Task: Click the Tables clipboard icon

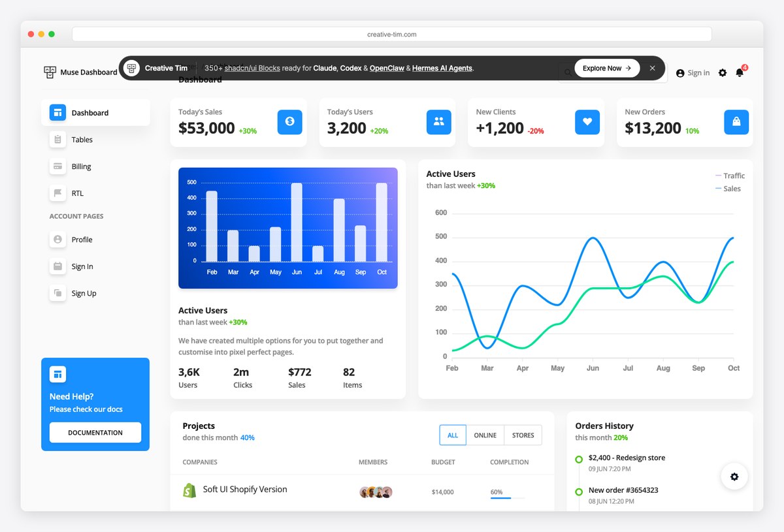Action: click(x=57, y=139)
